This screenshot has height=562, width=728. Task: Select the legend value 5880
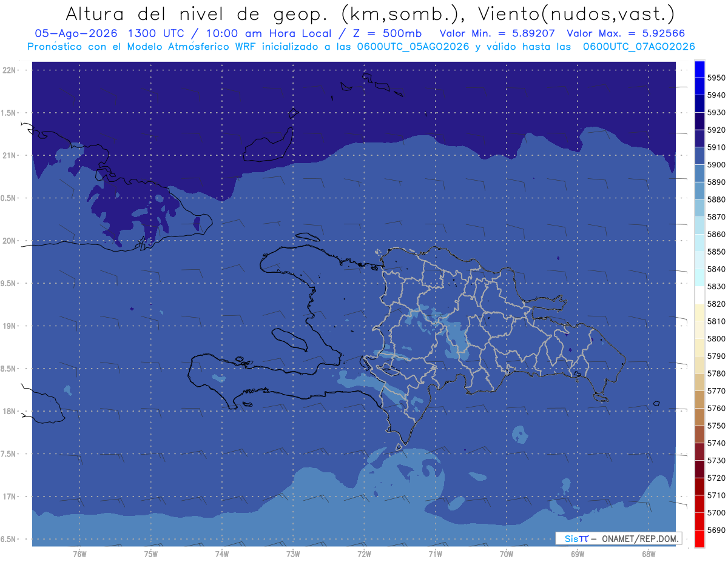pyautogui.click(x=716, y=199)
